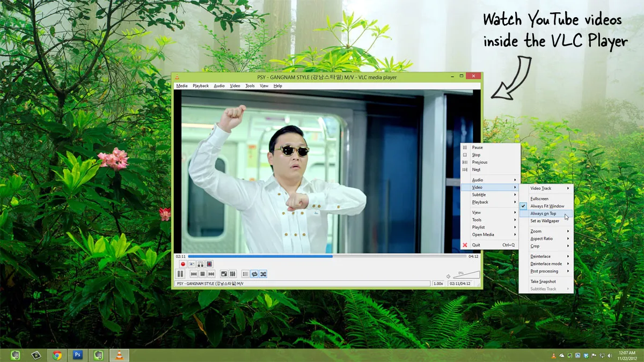
Task: Open the Tools menu in the menu bar
Action: [250, 86]
